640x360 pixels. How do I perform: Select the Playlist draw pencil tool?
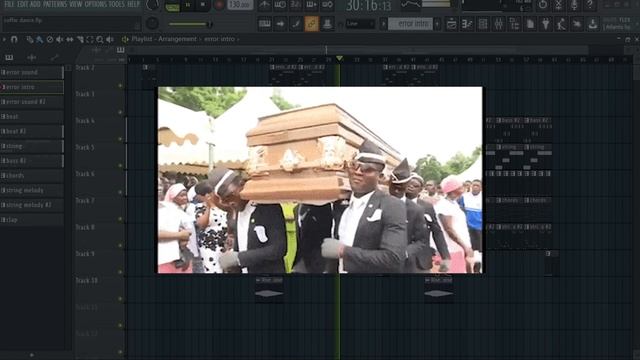[x=30, y=39]
